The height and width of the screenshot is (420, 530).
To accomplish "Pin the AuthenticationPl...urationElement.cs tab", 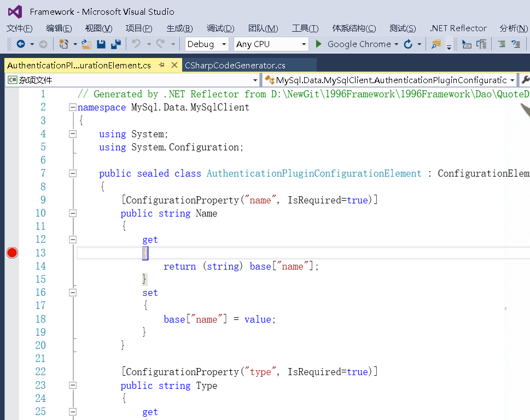I will point(161,65).
